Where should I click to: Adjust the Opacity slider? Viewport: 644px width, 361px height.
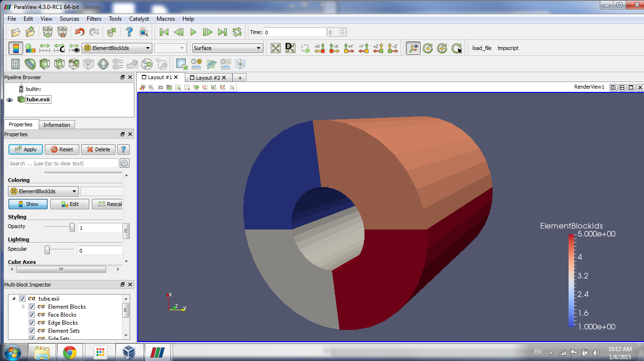tap(59, 227)
